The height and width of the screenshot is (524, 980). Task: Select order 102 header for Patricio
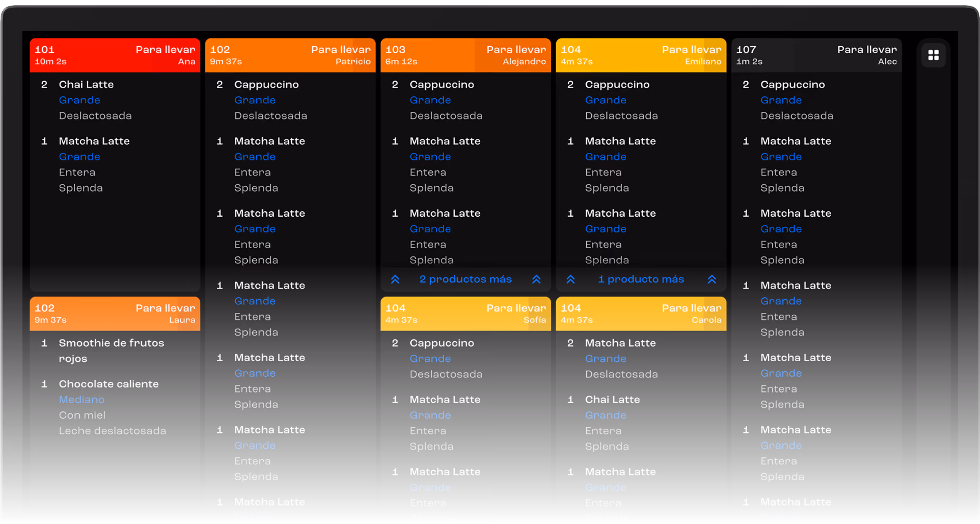click(290, 55)
